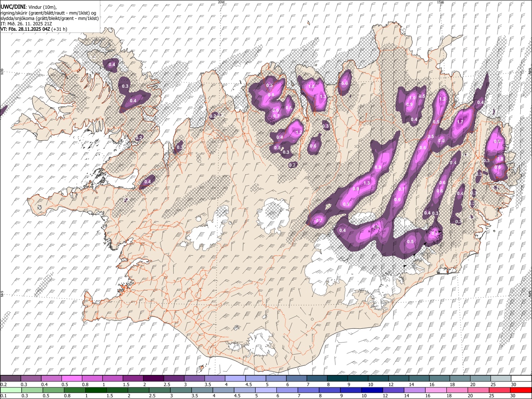532x399 pixels.
Task: Click the 'rigning/skúrir' legend description line
Action: [x=48, y=13]
